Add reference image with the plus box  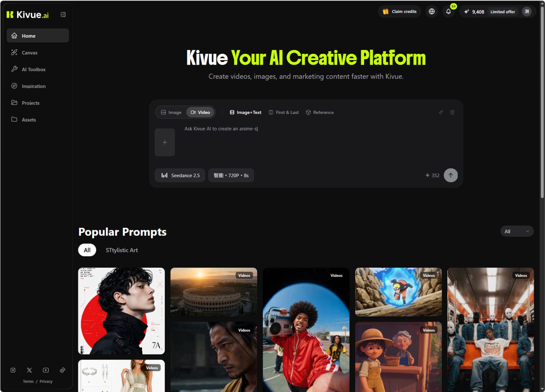165,142
